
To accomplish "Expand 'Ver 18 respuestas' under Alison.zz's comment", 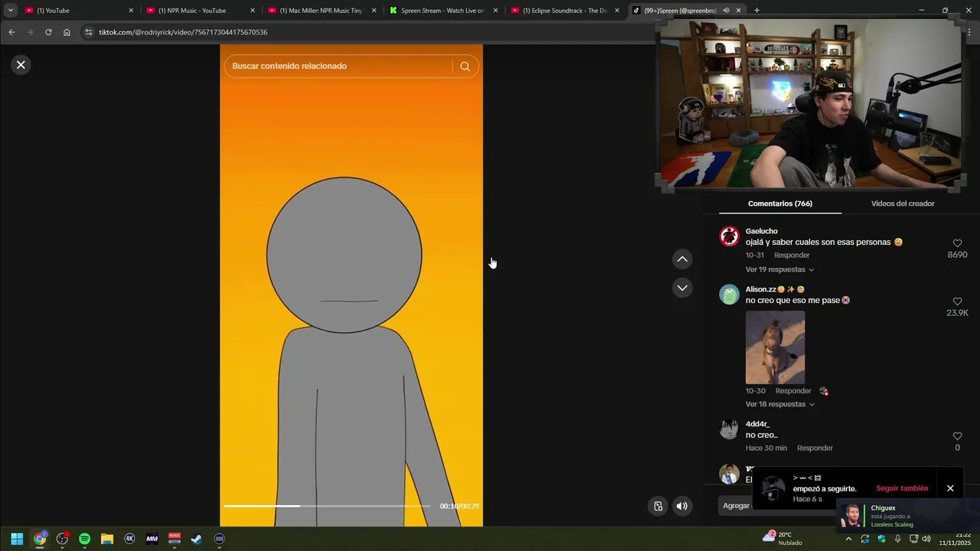I will (x=779, y=404).
